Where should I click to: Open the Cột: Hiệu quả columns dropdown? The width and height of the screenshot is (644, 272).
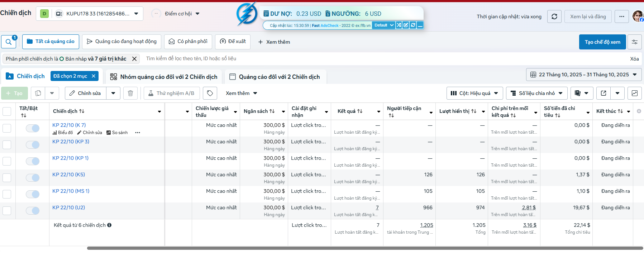tap(475, 93)
